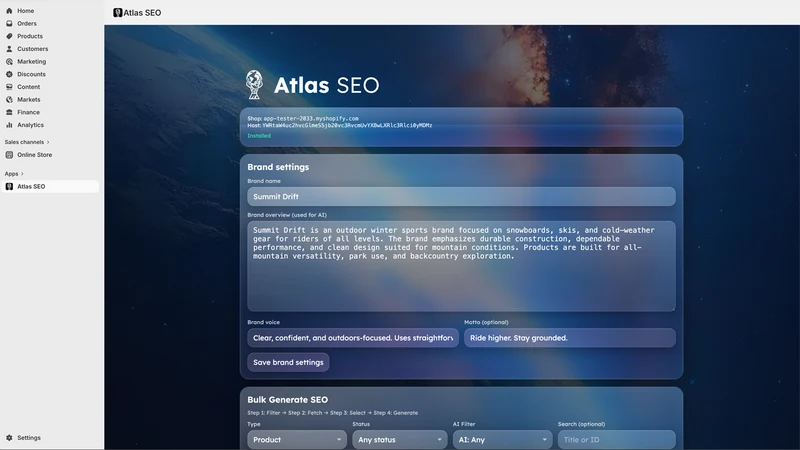
Task: Click the Installed status text
Action: (x=259, y=136)
